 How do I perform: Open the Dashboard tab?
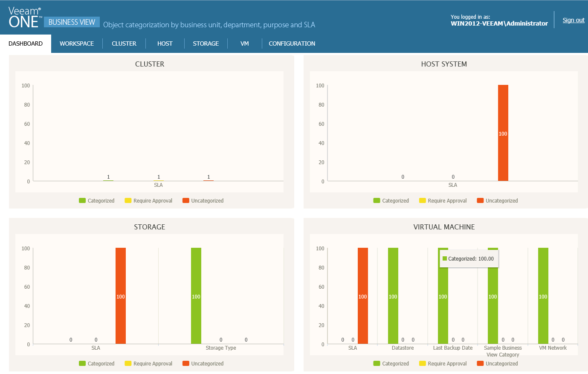point(26,43)
